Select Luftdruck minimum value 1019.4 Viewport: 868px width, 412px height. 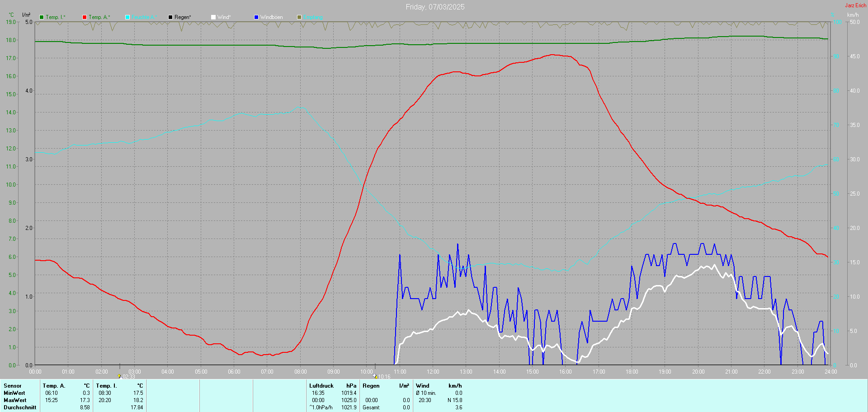(349, 393)
